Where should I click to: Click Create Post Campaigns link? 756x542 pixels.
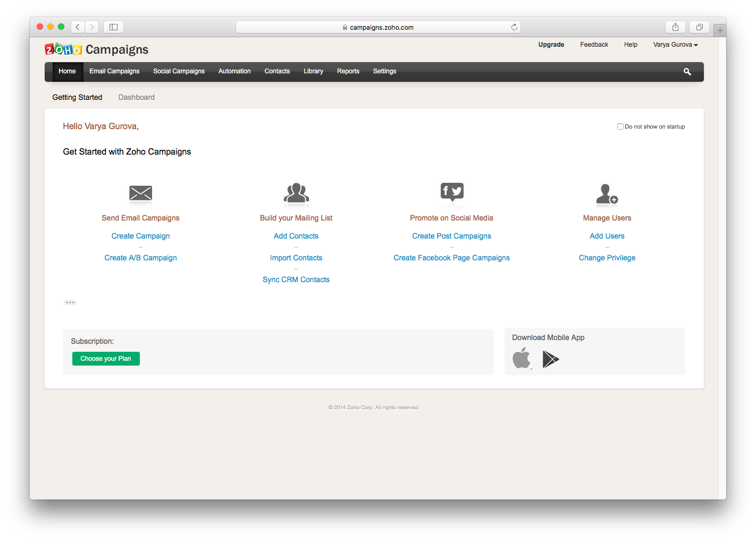452,236
